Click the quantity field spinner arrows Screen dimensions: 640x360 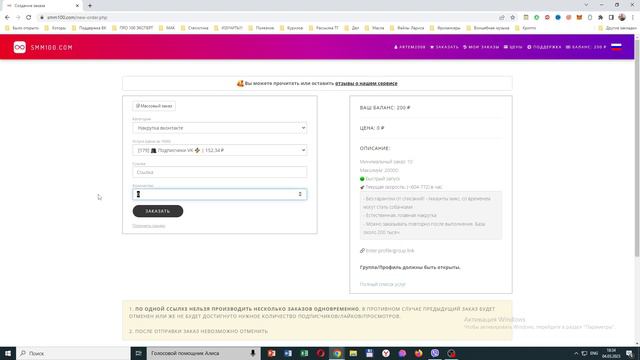tap(300, 194)
